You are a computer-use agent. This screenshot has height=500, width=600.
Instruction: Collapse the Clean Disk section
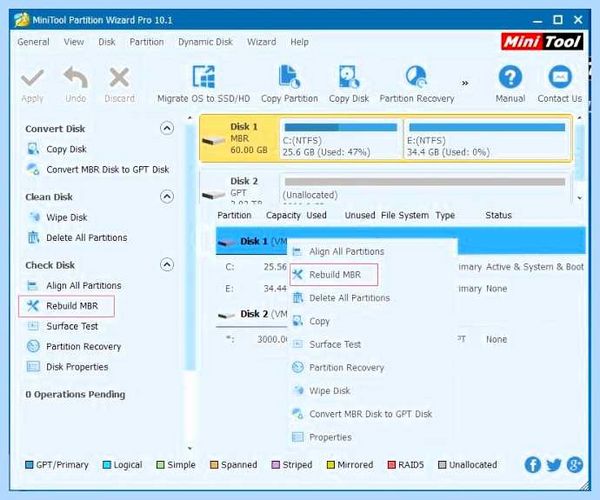tap(167, 197)
